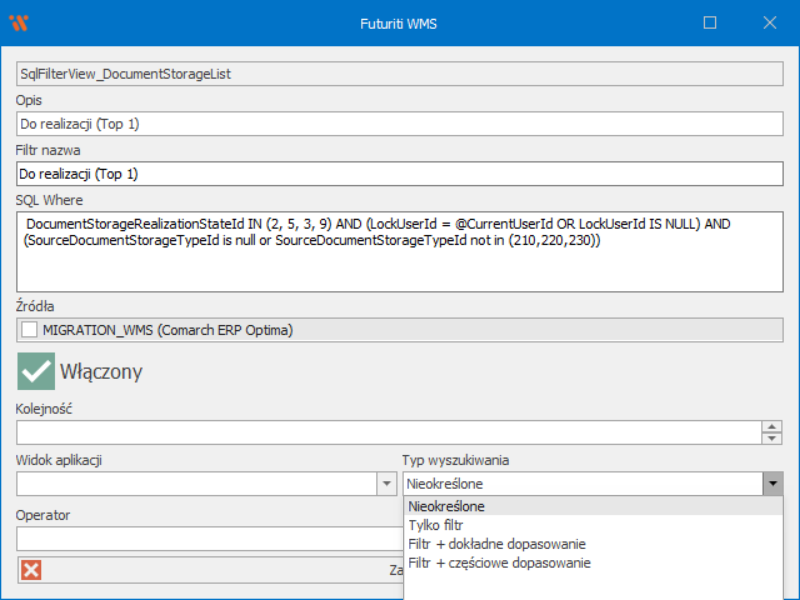Decrease Kolejność with the down arrow

pyautogui.click(x=772, y=438)
